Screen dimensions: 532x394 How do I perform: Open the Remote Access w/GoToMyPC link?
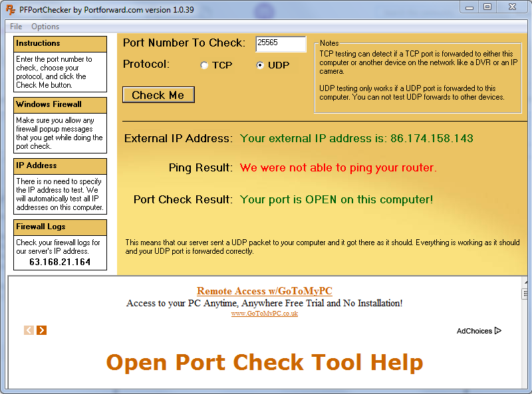pyautogui.click(x=264, y=291)
